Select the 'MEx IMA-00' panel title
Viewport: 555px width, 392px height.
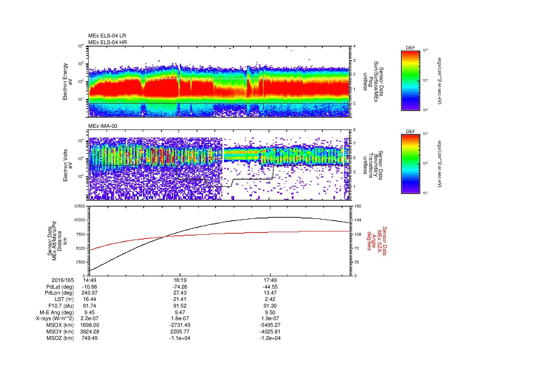point(103,126)
